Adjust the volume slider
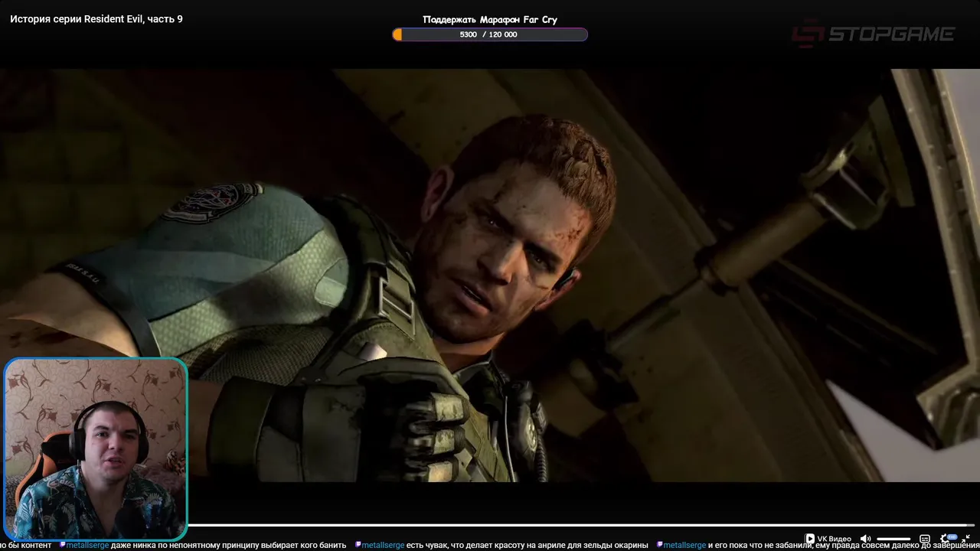 pos(893,539)
